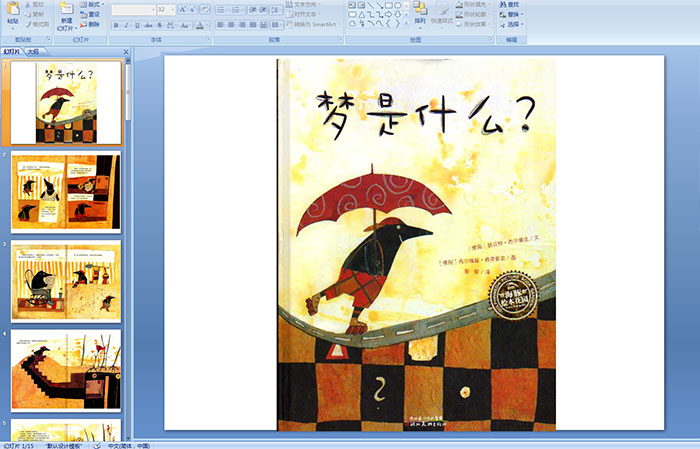Open the Layout (版式) dropdown
The height and width of the screenshot is (449, 700).
point(92,4)
